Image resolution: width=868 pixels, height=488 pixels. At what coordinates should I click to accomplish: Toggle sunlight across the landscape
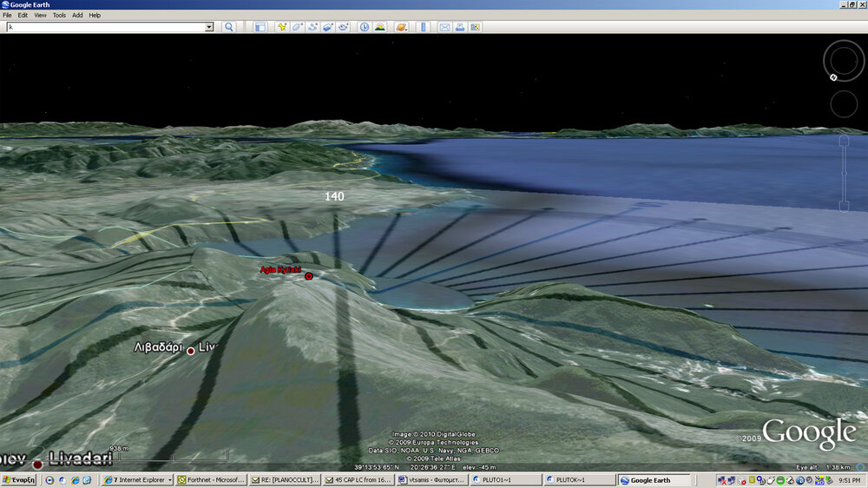[x=380, y=27]
